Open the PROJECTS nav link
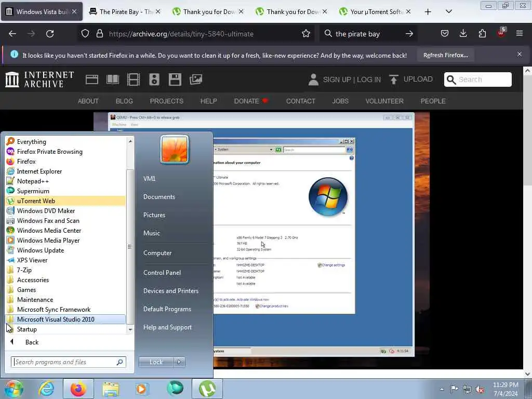 click(x=166, y=101)
